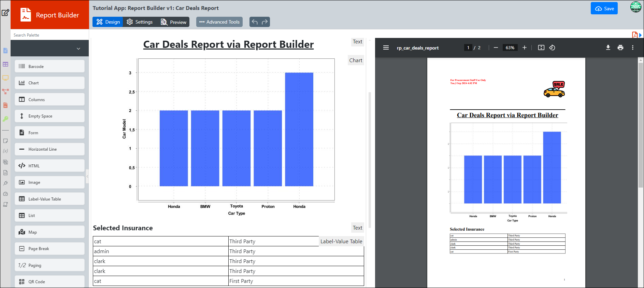This screenshot has height=288, width=644.
Task: Zoom in in the PDF viewer
Action: point(525,47)
